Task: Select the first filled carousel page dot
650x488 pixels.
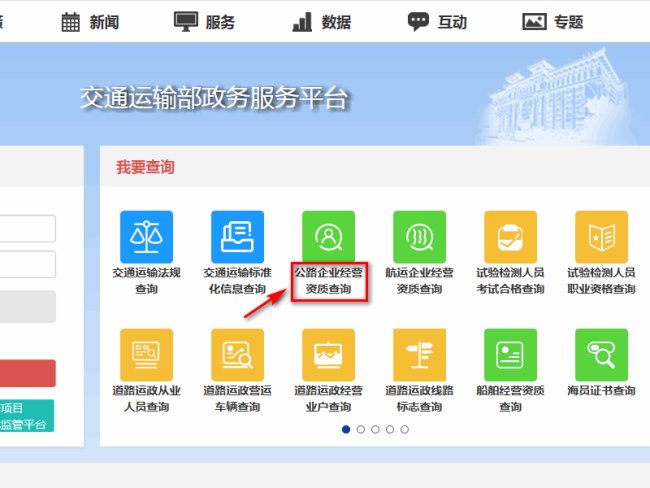Action: click(x=346, y=430)
